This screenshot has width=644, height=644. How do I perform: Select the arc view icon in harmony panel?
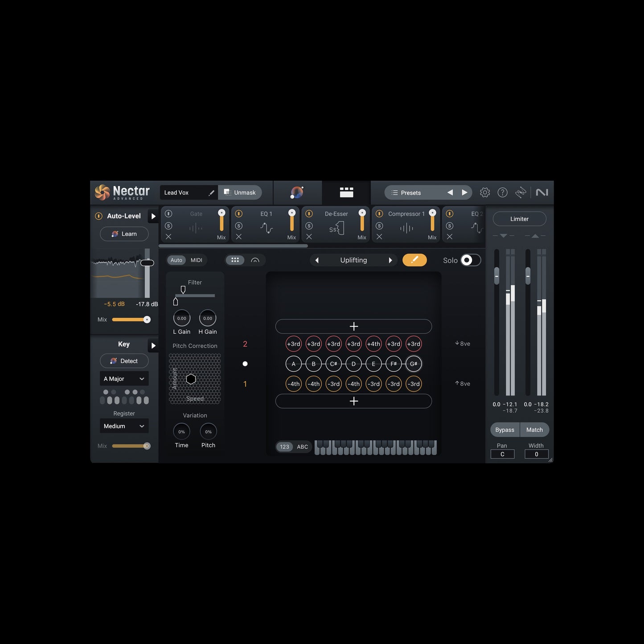[x=255, y=260]
